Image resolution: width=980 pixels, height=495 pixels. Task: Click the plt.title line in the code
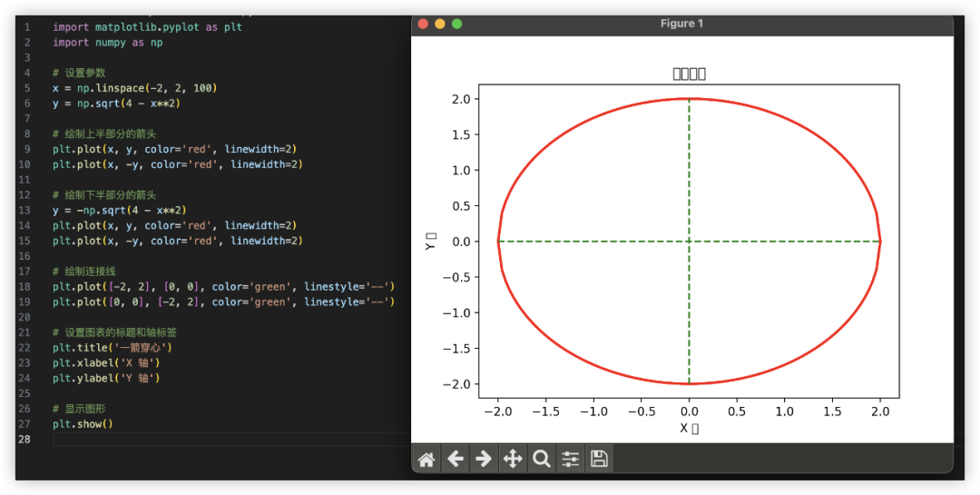point(112,348)
